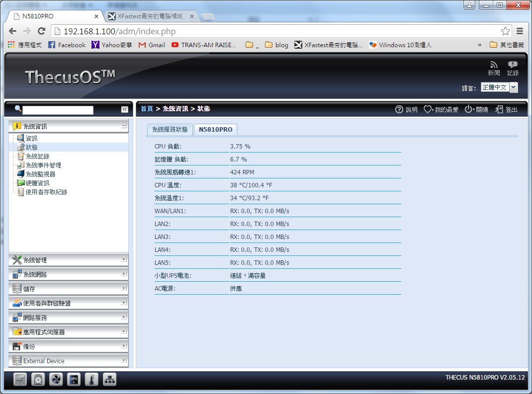532x394 pixels.
Task: Expand the 網路服務 section
Action: [x=124, y=317]
